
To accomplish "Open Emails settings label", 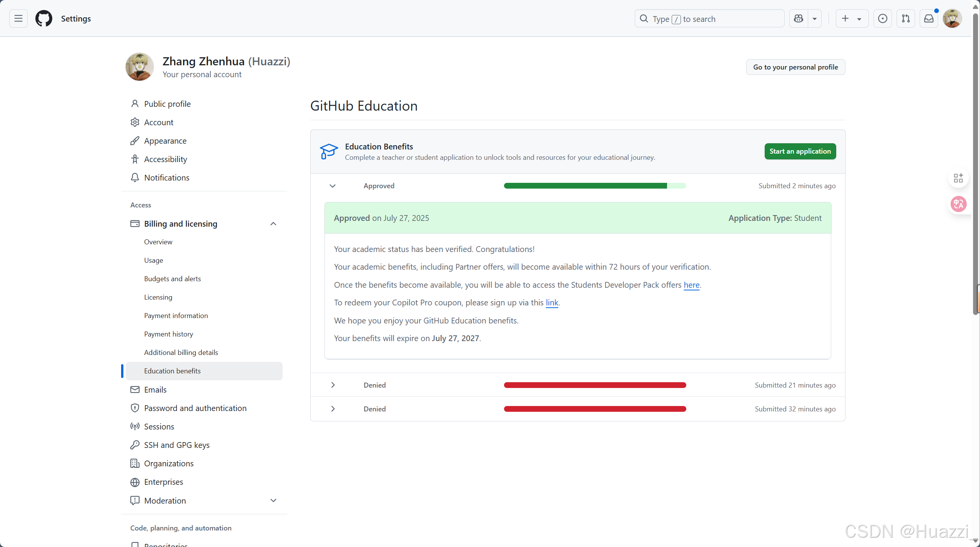I will click(155, 390).
